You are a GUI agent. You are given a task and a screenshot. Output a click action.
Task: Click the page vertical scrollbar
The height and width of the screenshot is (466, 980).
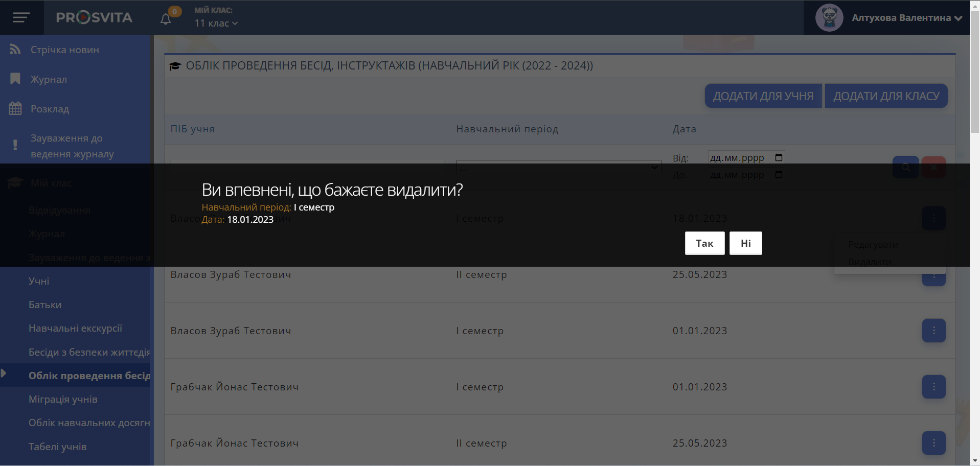click(974, 72)
